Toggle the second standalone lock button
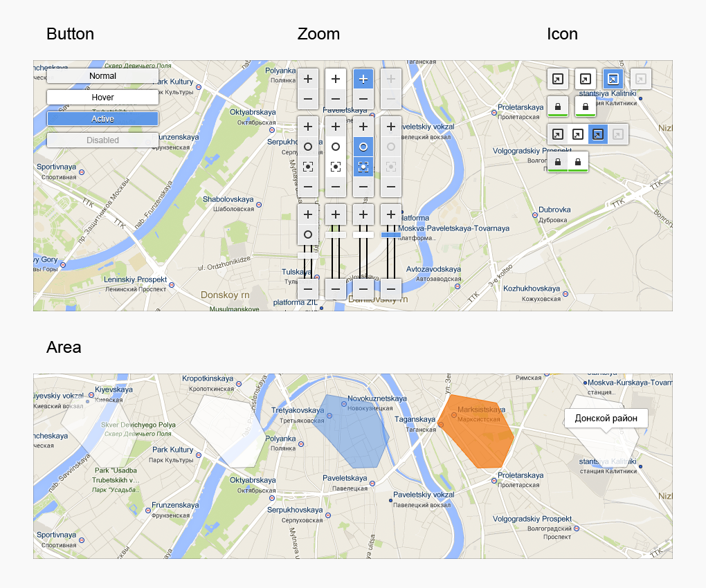 point(586,107)
